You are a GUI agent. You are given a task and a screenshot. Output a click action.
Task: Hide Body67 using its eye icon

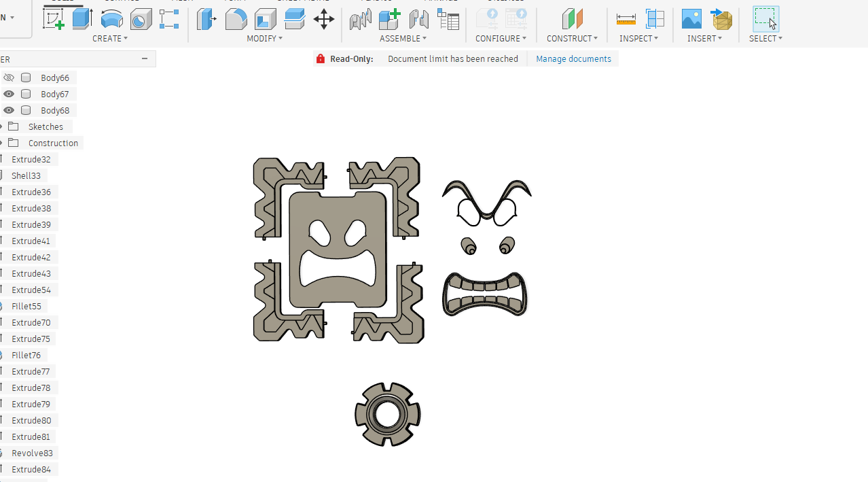pos(9,94)
